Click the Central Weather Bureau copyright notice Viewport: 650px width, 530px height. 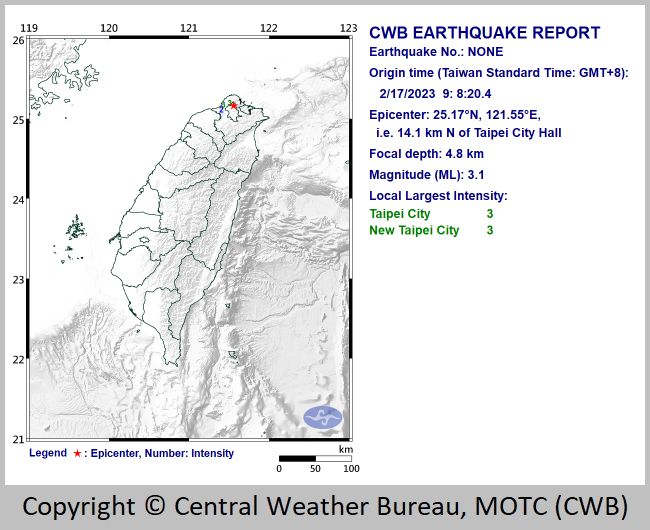click(325, 505)
